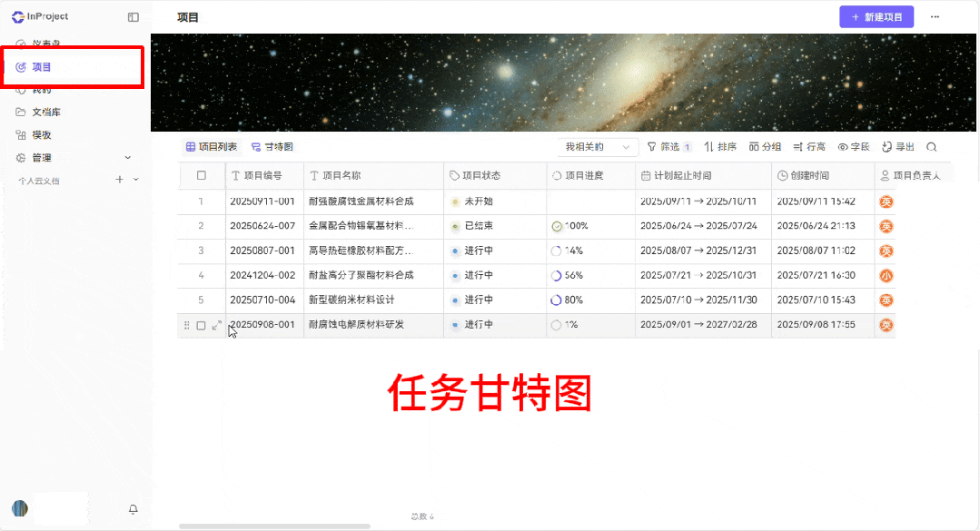Screen dimensions: 980x531
Task: Open the 筛选 (filter) tool
Action: 666,146
